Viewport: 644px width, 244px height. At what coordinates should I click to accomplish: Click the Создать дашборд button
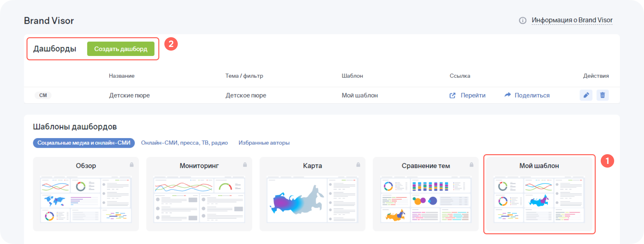[x=121, y=49]
